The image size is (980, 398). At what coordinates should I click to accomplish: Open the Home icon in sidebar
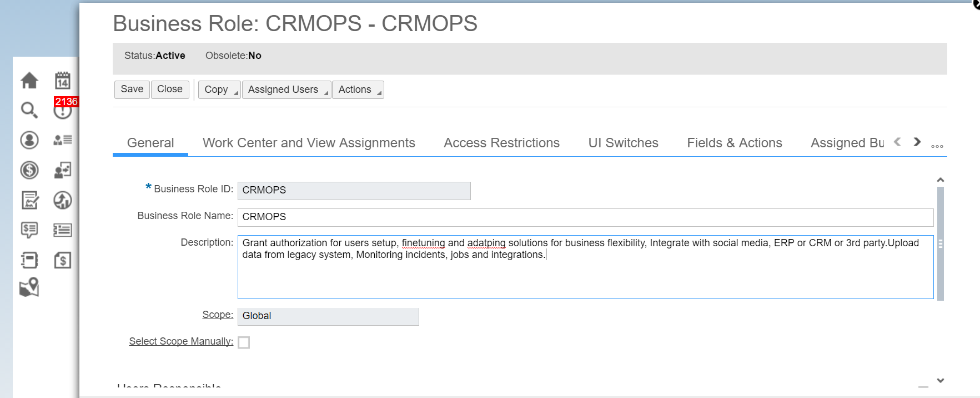click(x=29, y=81)
